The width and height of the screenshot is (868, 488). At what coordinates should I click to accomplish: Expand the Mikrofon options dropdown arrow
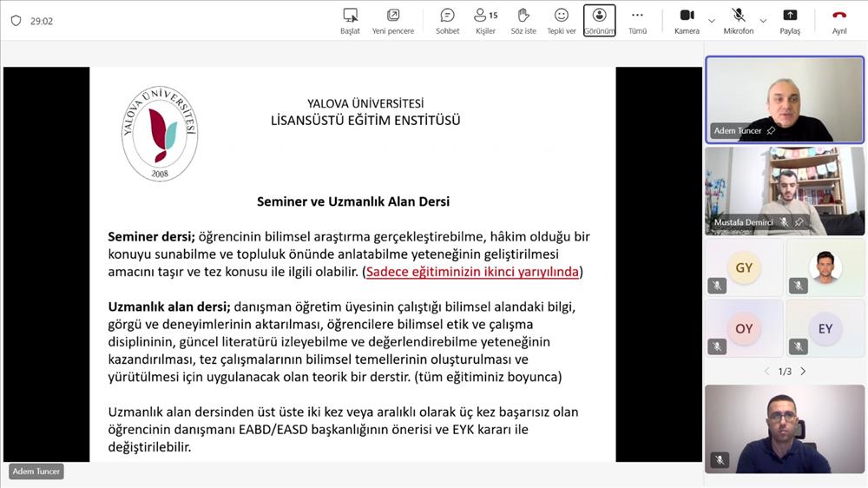coord(763,21)
